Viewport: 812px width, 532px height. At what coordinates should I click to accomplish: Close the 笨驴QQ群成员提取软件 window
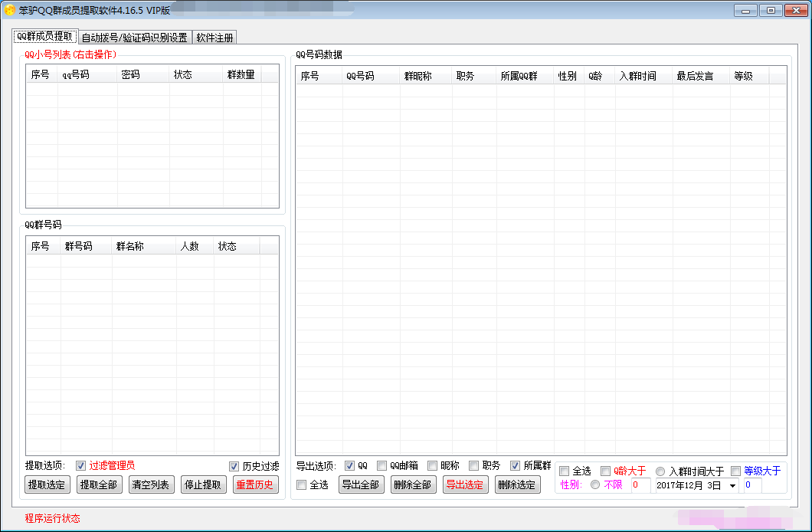click(x=796, y=11)
